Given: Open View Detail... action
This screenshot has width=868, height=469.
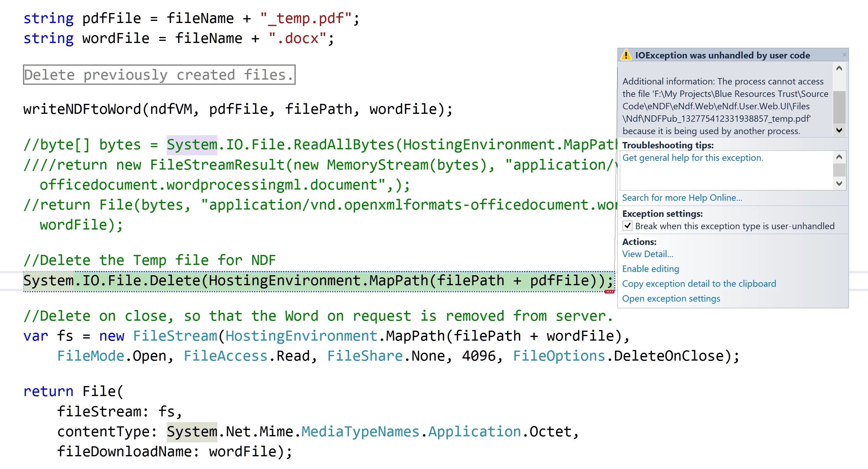Looking at the screenshot, I should tap(647, 254).
